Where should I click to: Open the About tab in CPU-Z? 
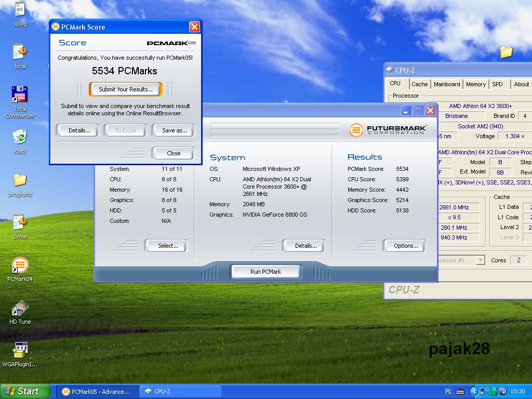coord(521,84)
